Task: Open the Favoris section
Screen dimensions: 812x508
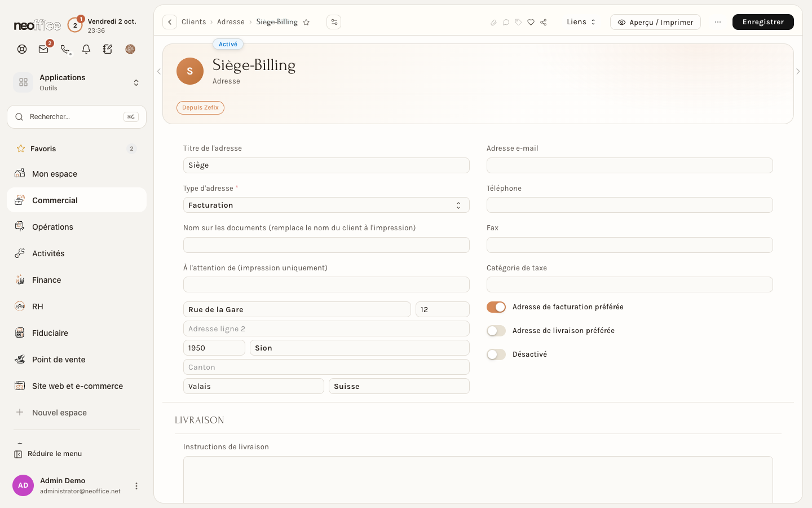Action: 77,148
